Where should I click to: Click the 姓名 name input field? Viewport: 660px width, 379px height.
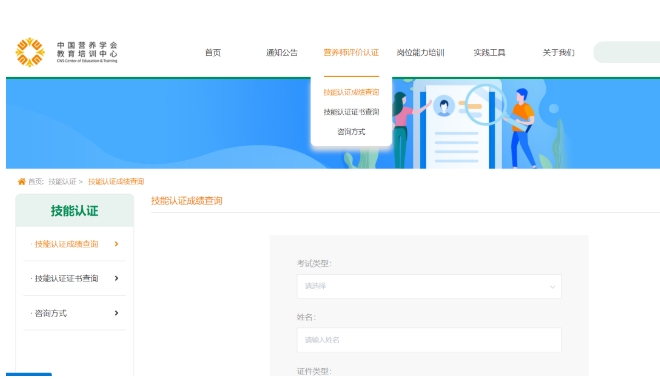click(x=429, y=340)
